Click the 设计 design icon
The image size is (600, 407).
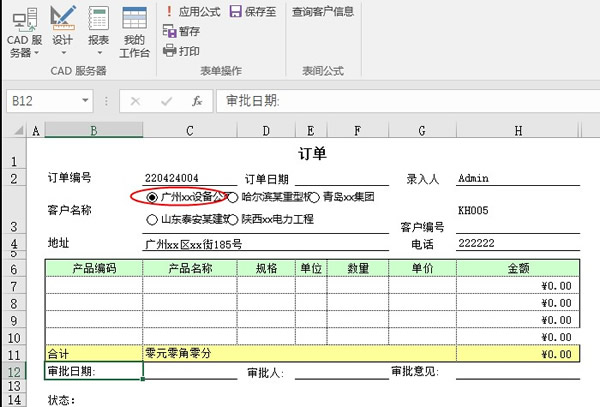(62, 18)
